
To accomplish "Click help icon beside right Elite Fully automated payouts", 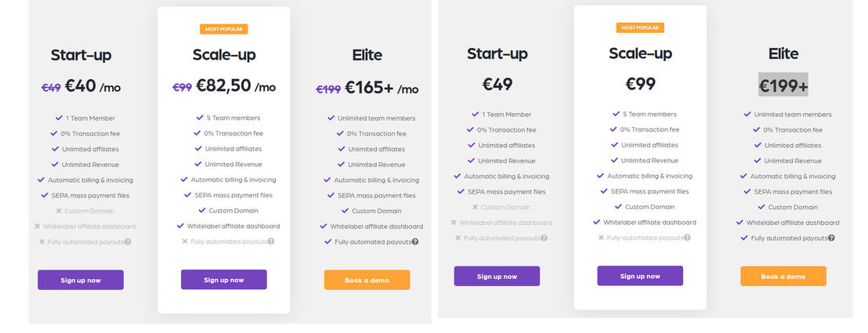I will pos(831,237).
